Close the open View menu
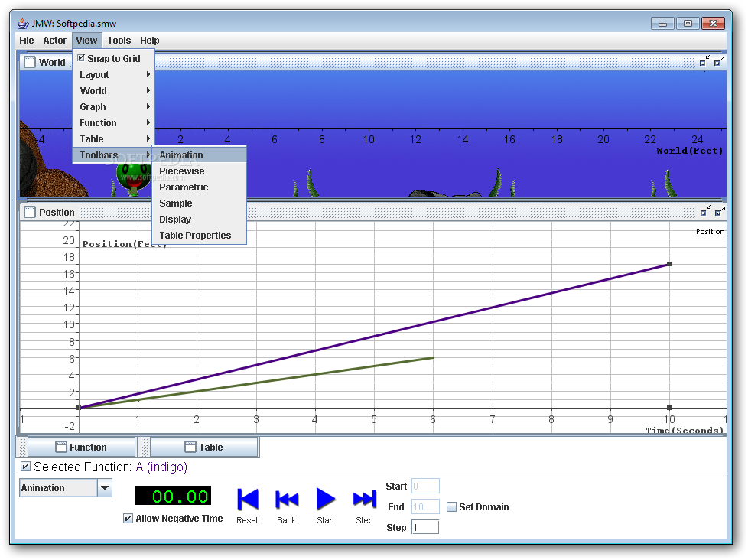This screenshot has height=560, width=748. (x=86, y=41)
